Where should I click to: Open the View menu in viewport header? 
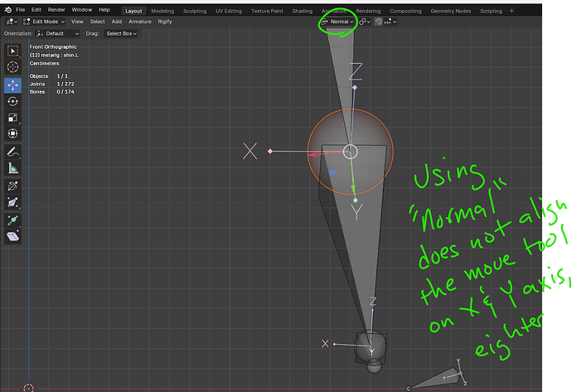[x=77, y=22]
